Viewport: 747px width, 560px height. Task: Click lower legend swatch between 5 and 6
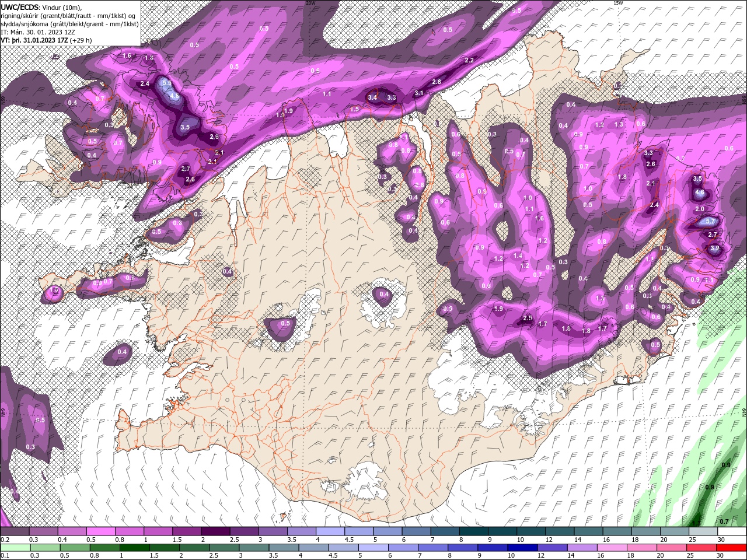373,548
